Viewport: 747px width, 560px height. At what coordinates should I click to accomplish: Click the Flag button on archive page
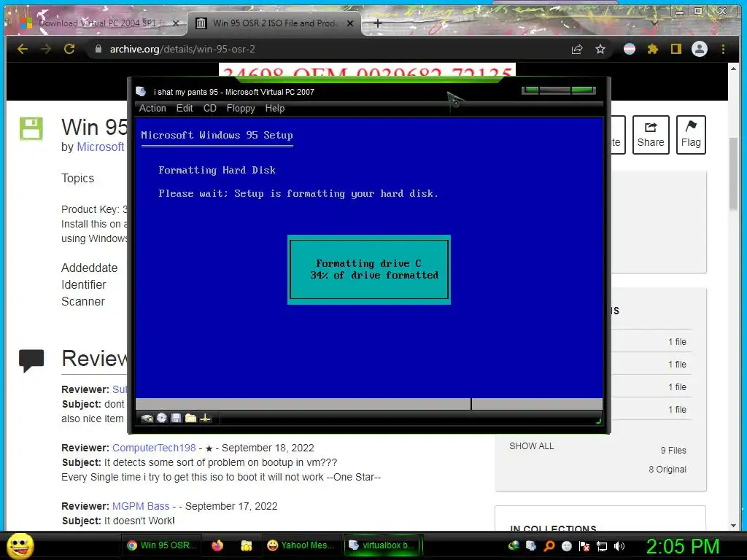(x=691, y=135)
